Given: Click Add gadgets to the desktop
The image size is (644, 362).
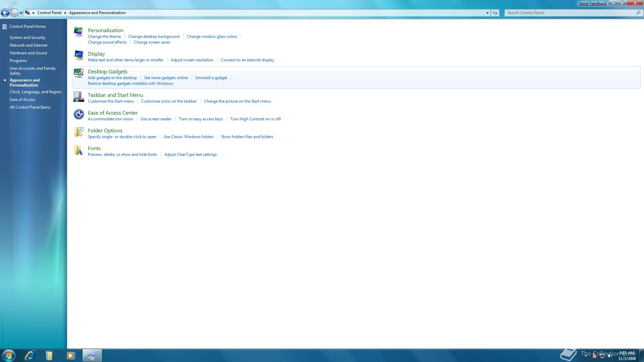Looking at the screenshot, I should point(112,78).
